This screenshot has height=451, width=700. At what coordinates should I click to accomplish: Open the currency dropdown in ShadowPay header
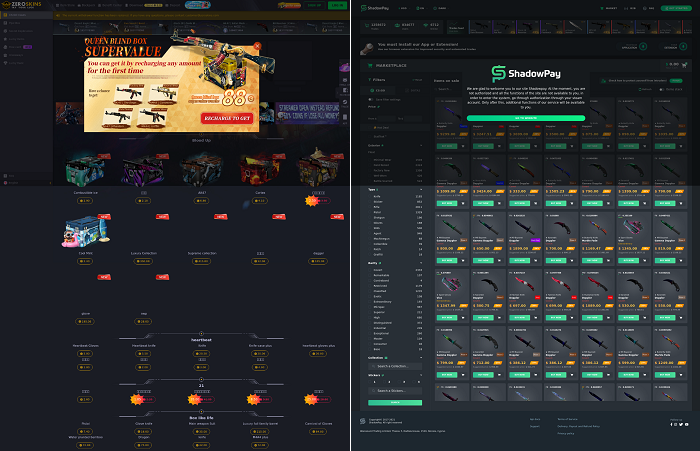404,8
